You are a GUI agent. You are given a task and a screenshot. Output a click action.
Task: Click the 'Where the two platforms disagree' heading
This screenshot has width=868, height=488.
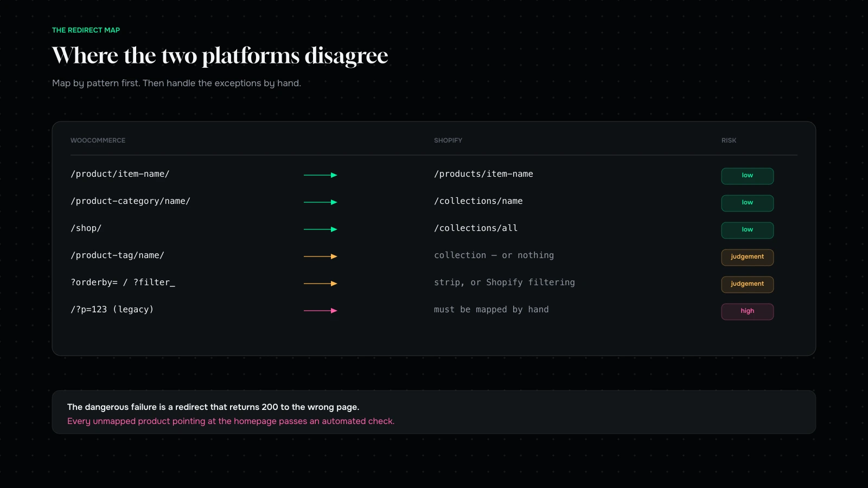(x=220, y=55)
